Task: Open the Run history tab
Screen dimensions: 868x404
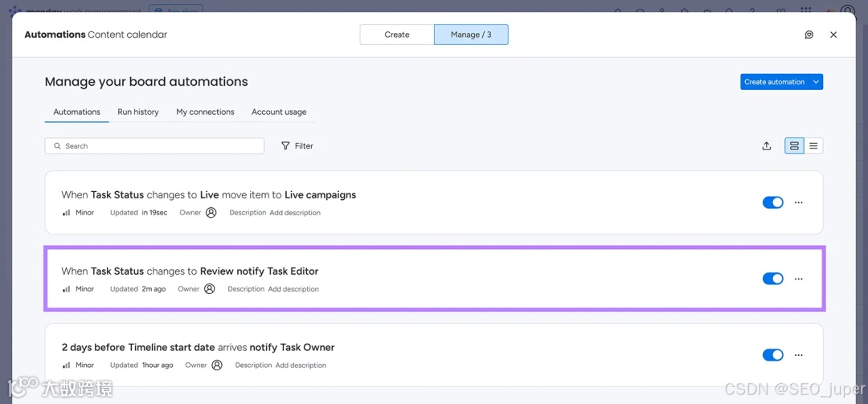Action: (138, 112)
